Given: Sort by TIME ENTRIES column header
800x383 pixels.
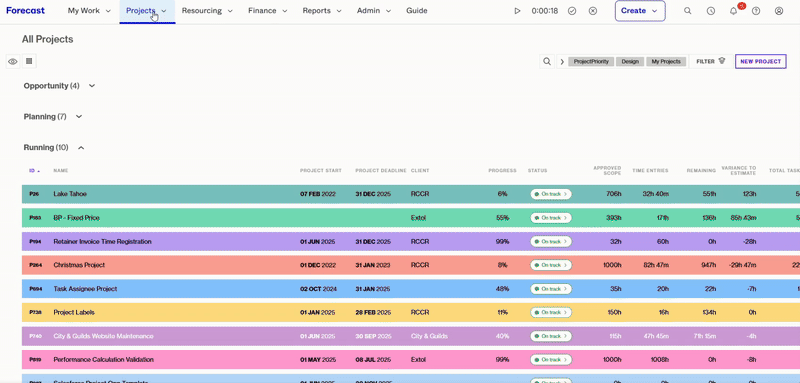Looking at the screenshot, I should click(x=651, y=171).
